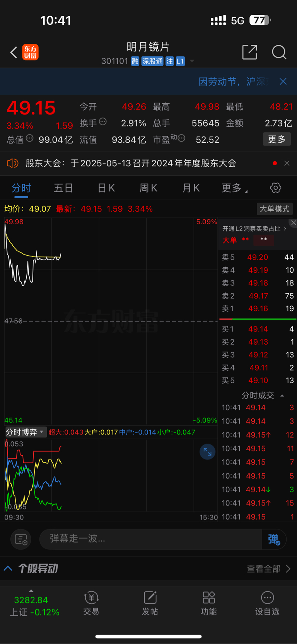The image size is (297, 644).
Task: Tap the 超大:0.043 legend label
Action: (66, 432)
